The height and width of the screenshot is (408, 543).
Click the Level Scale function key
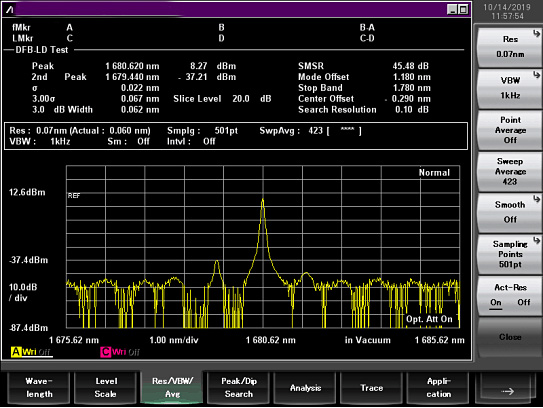[x=106, y=388]
